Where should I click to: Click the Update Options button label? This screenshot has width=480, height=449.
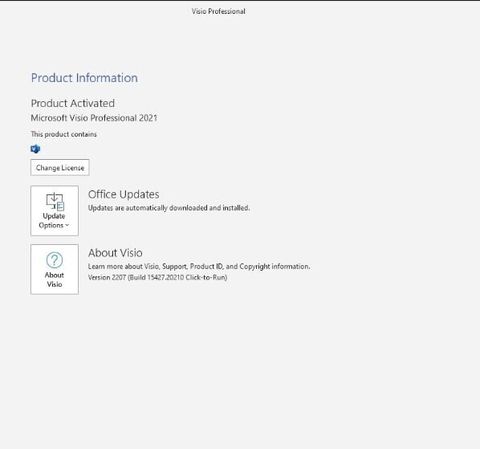(54, 221)
